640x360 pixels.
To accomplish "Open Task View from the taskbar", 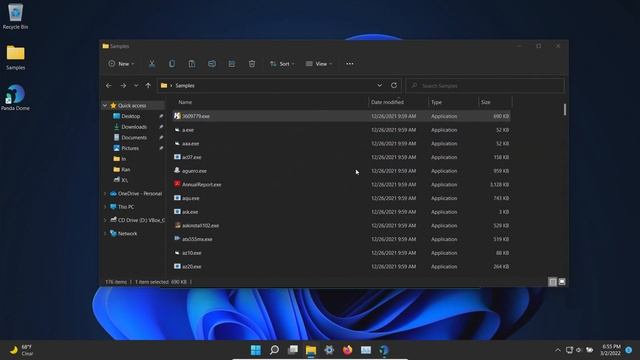I will 293,350.
